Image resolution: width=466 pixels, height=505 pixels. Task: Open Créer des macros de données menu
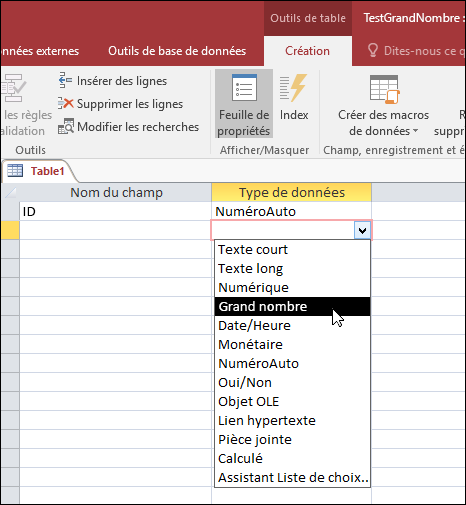pos(383,105)
